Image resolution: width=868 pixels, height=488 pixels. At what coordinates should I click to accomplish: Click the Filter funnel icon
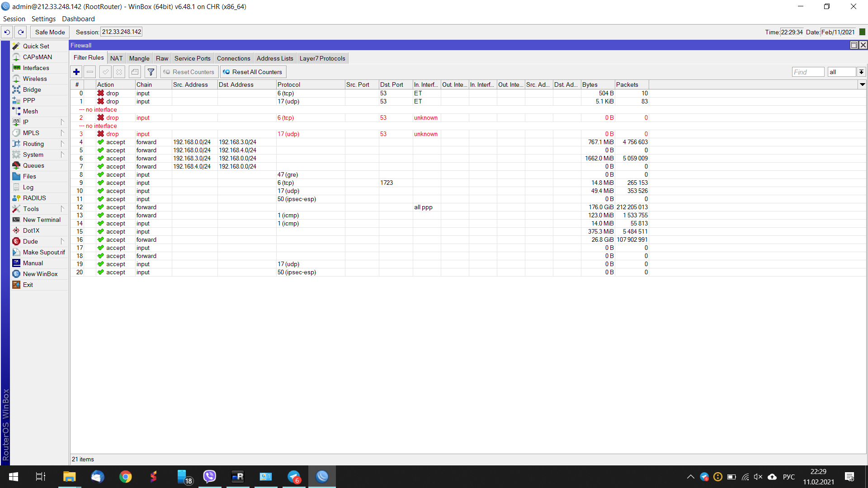151,72
